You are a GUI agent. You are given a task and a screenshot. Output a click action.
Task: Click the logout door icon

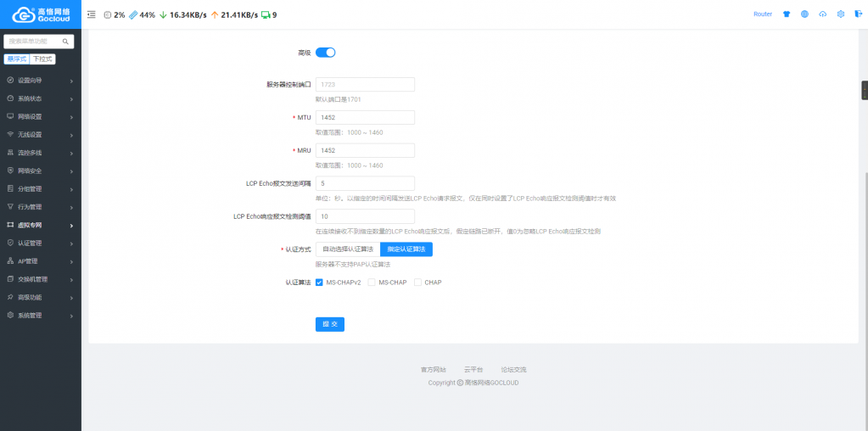tap(857, 14)
